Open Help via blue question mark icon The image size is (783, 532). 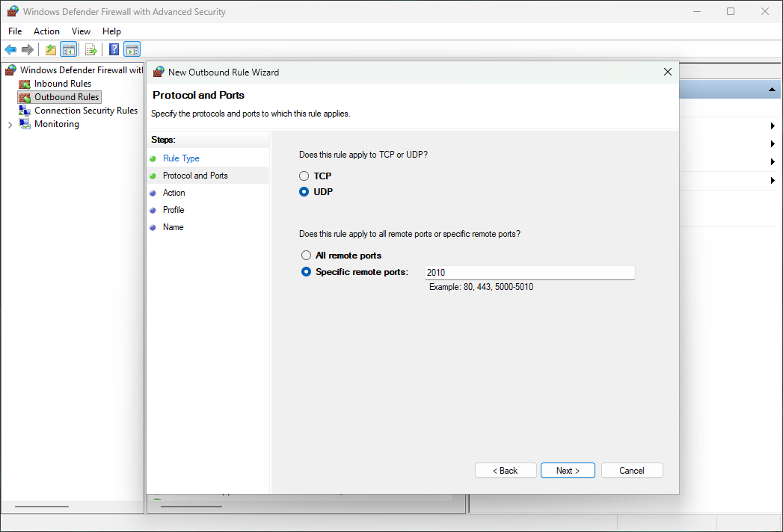pyautogui.click(x=114, y=50)
